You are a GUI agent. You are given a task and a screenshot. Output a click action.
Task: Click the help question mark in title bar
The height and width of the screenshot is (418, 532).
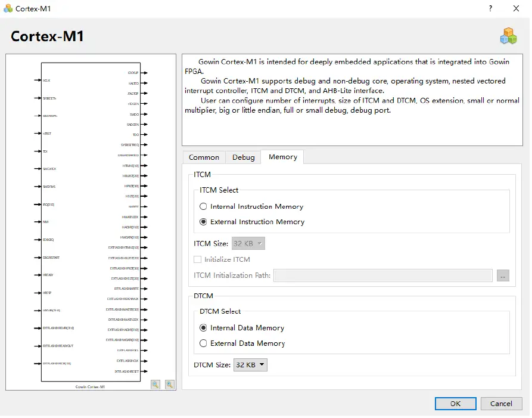point(490,8)
